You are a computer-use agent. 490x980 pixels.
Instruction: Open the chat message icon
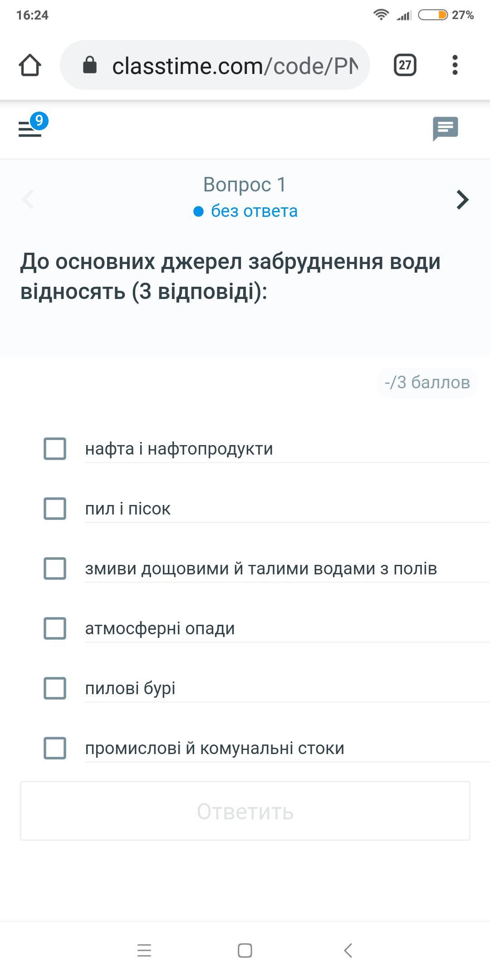pos(445,128)
